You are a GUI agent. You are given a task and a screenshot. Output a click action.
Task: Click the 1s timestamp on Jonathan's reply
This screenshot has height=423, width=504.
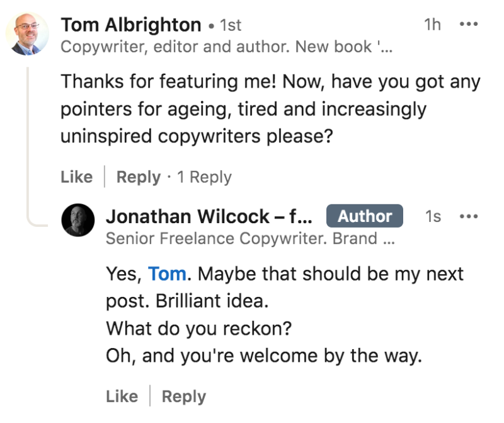tap(433, 216)
